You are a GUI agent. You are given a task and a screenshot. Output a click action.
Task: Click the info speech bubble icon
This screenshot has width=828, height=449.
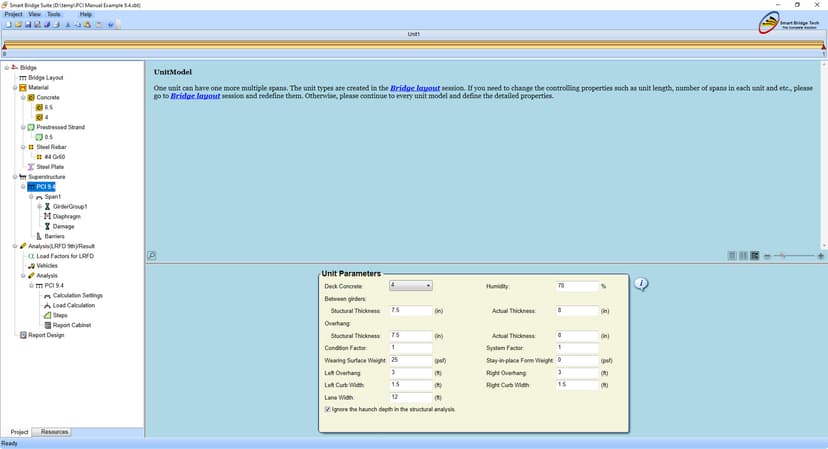tap(641, 284)
